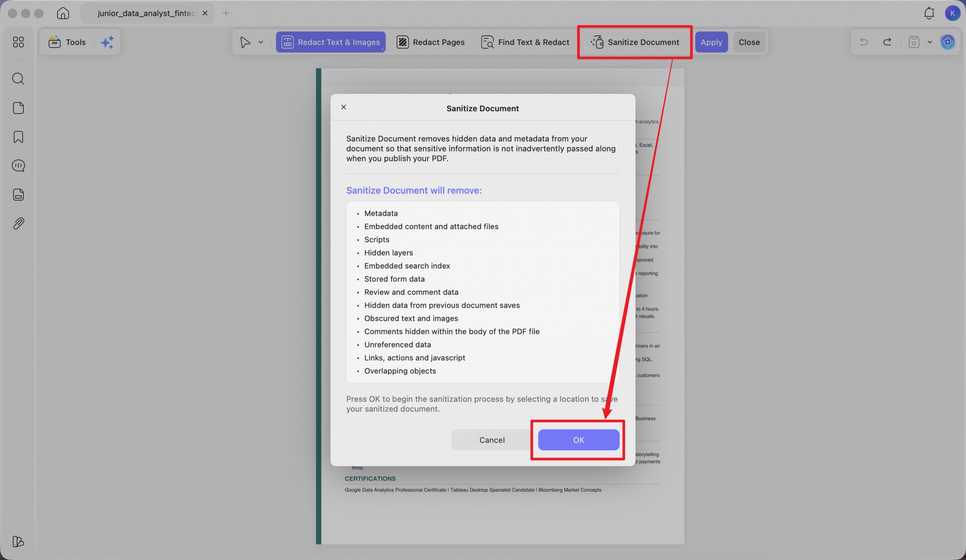
Task: Click 'Review and comment data' item
Action: (x=411, y=292)
